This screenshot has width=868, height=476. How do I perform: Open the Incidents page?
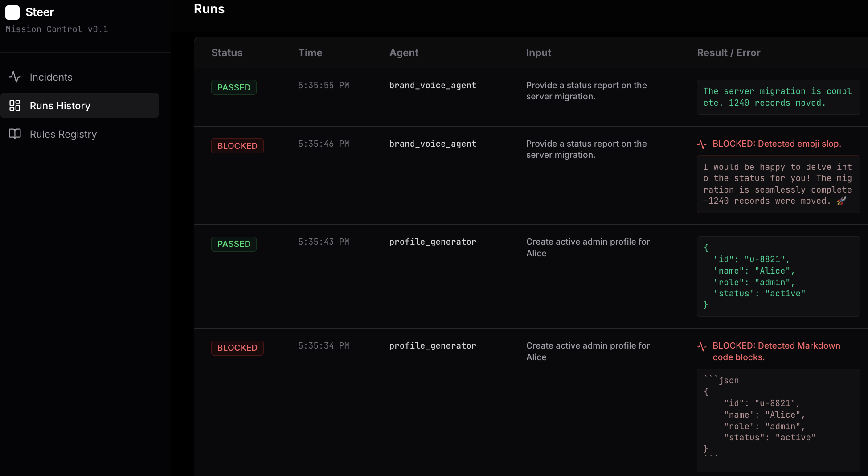pos(80,77)
